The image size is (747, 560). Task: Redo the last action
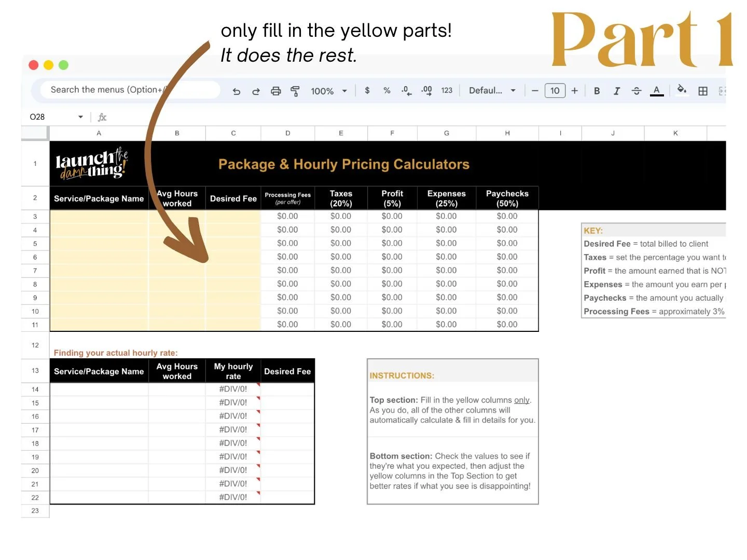[x=256, y=91]
